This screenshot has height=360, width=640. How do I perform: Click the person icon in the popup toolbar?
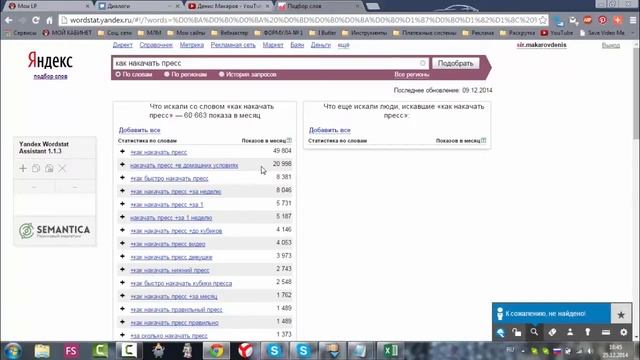pyautogui.click(x=570, y=332)
